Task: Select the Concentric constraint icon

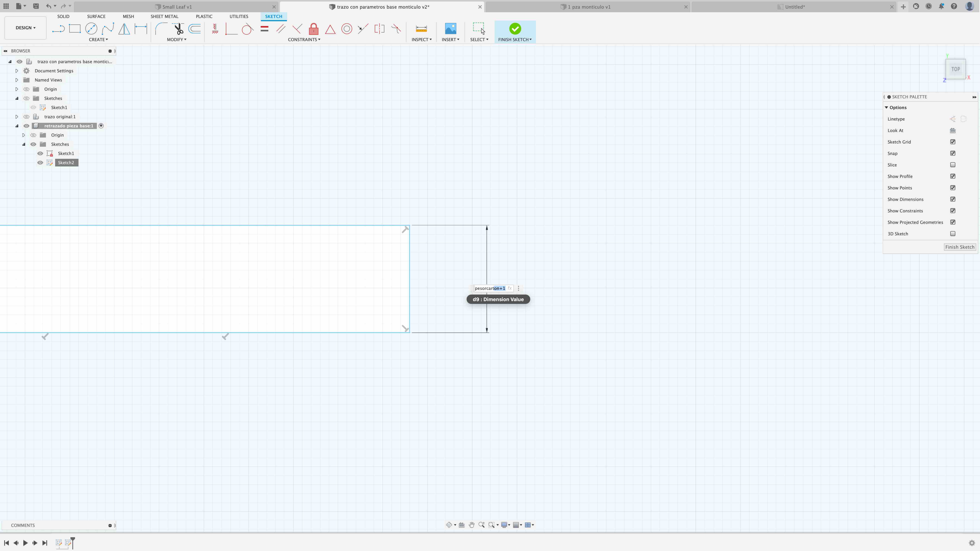Action: (x=347, y=29)
